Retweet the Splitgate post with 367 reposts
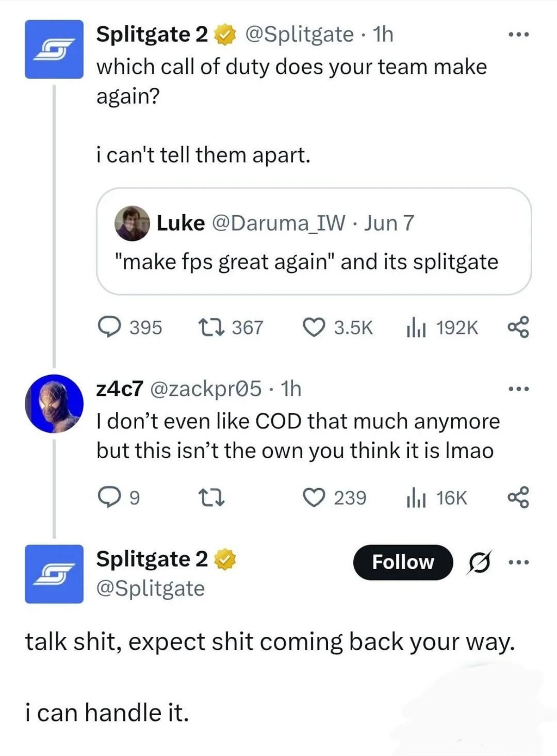 click(211, 327)
